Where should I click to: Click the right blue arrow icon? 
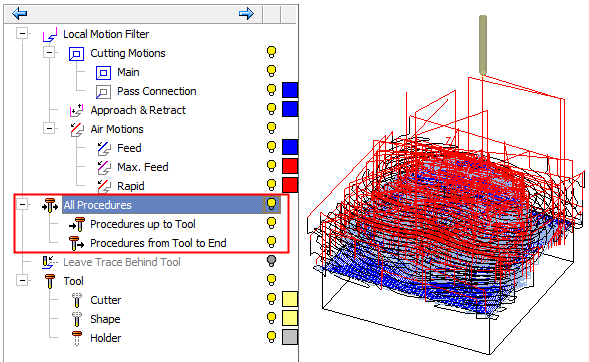246,14
